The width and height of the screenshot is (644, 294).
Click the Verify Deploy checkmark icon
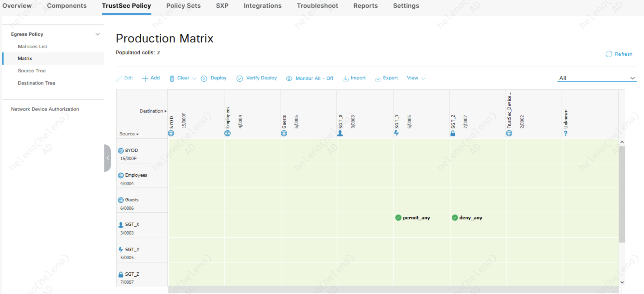click(240, 79)
